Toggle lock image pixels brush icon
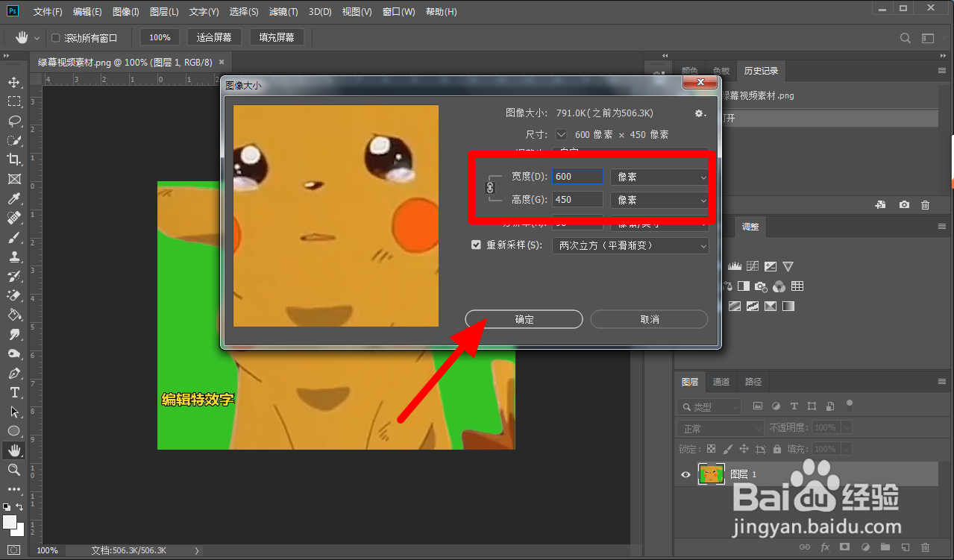Viewport: 954px width, 560px height. click(x=727, y=449)
